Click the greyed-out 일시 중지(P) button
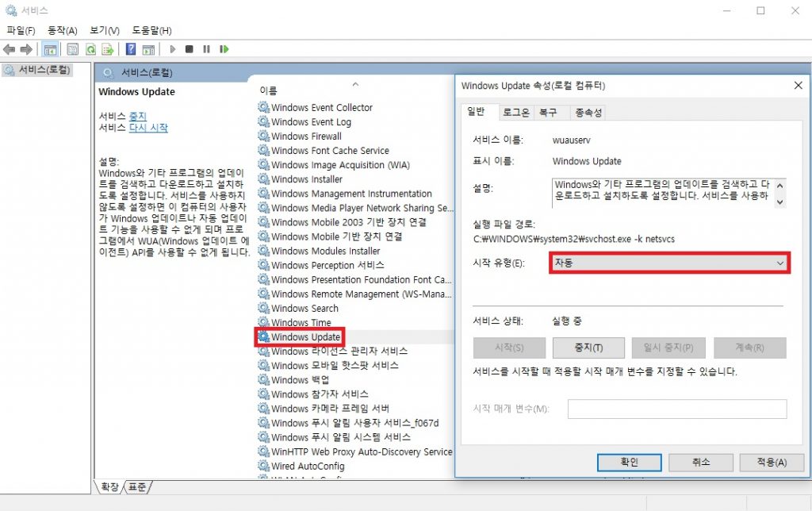This screenshot has width=812, height=511. (x=668, y=348)
